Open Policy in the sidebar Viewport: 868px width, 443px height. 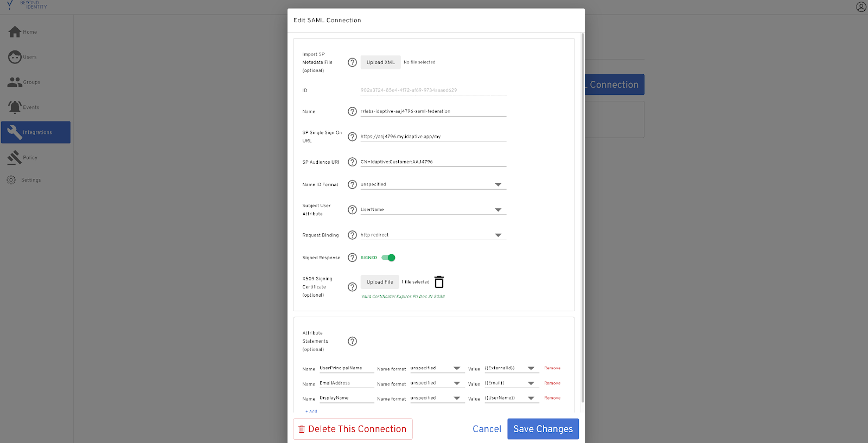click(x=36, y=158)
